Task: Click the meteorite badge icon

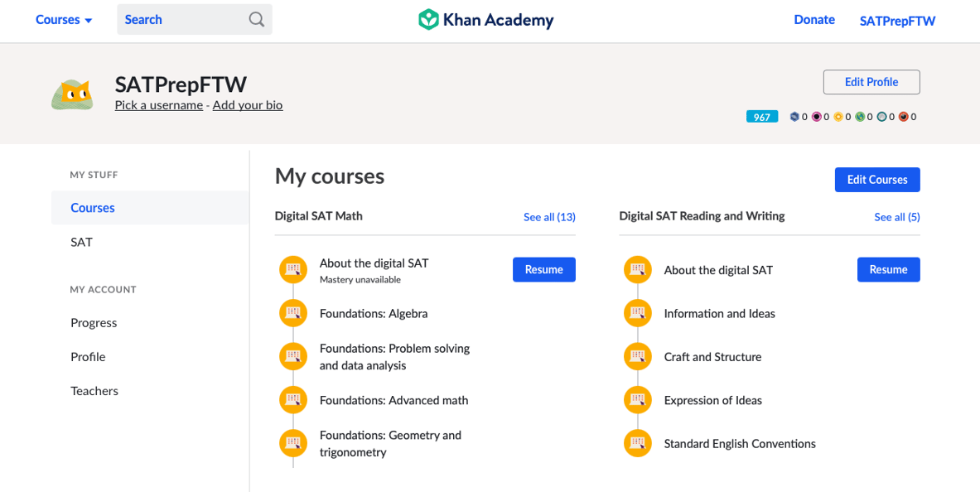Action: (x=901, y=116)
